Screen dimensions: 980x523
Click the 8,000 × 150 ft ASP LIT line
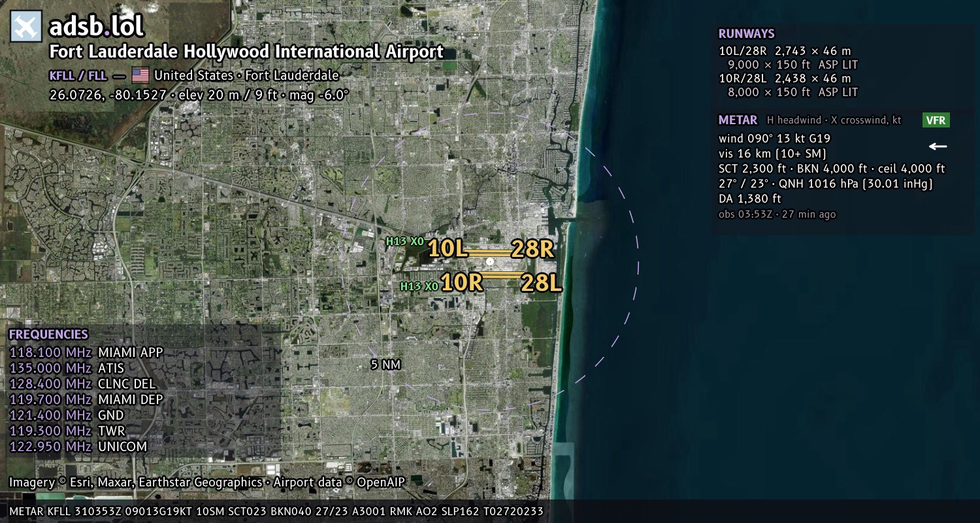click(x=792, y=92)
